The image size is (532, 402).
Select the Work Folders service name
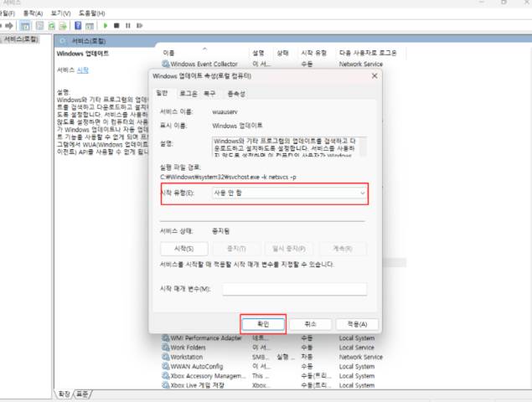(188, 348)
